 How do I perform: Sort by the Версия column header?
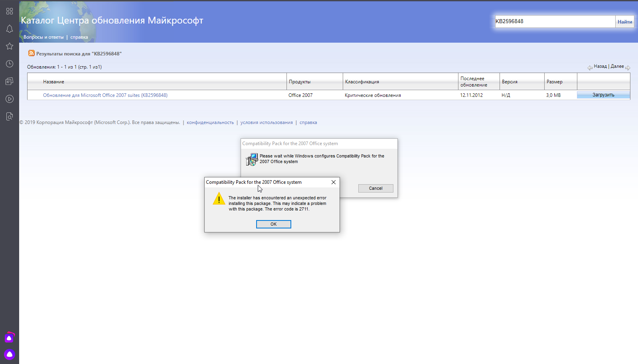click(510, 82)
